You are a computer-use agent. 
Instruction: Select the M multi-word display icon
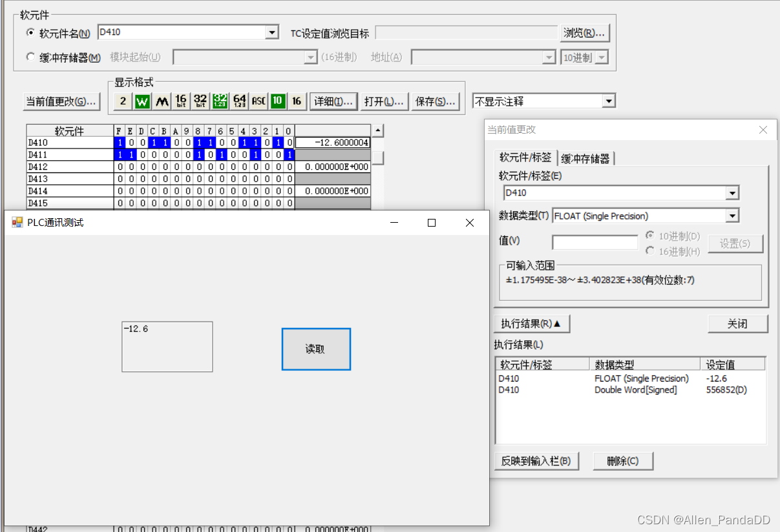[x=161, y=101]
